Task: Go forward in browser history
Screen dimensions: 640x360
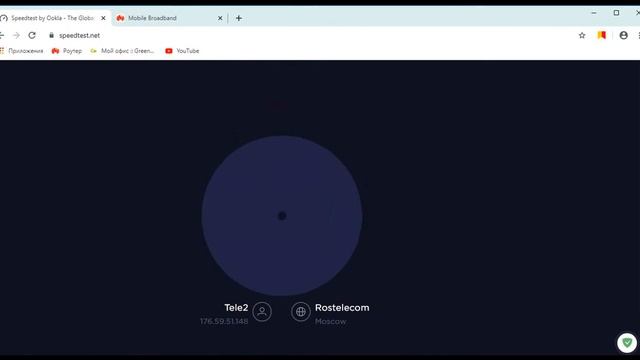Action: point(16,36)
